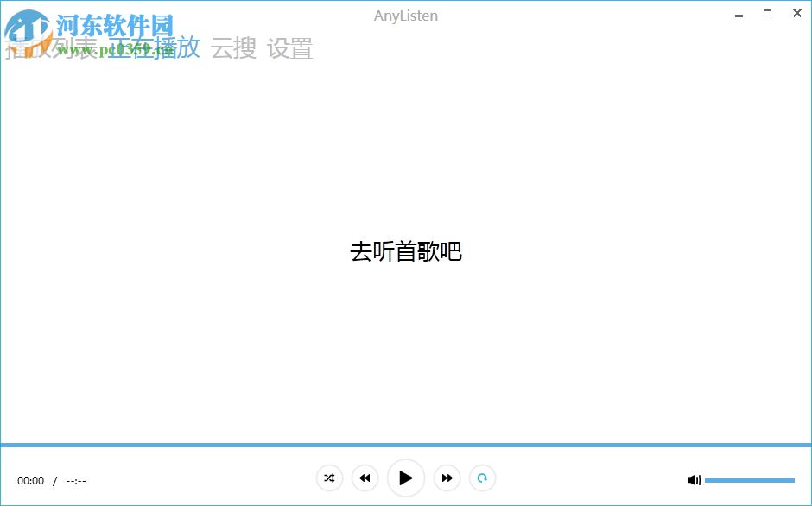Open the 设置 settings menu
Viewport: 812px width, 506px height.
point(290,49)
